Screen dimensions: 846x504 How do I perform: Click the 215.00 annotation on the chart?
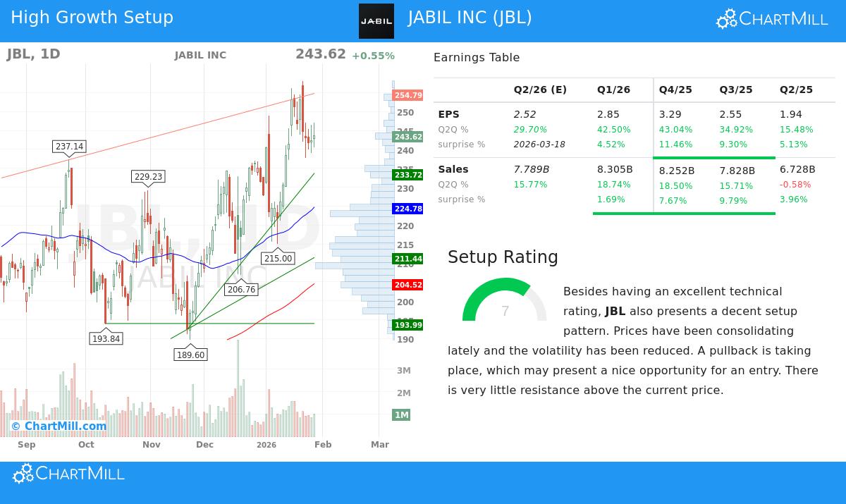pyautogui.click(x=278, y=258)
